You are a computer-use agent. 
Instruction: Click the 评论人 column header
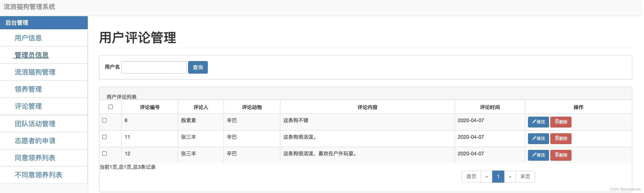[201, 107]
